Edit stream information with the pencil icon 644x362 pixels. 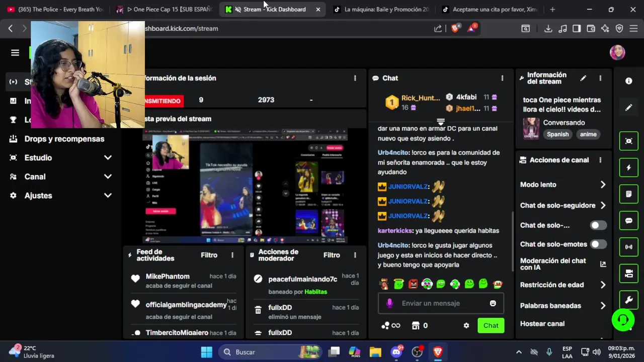click(x=583, y=78)
